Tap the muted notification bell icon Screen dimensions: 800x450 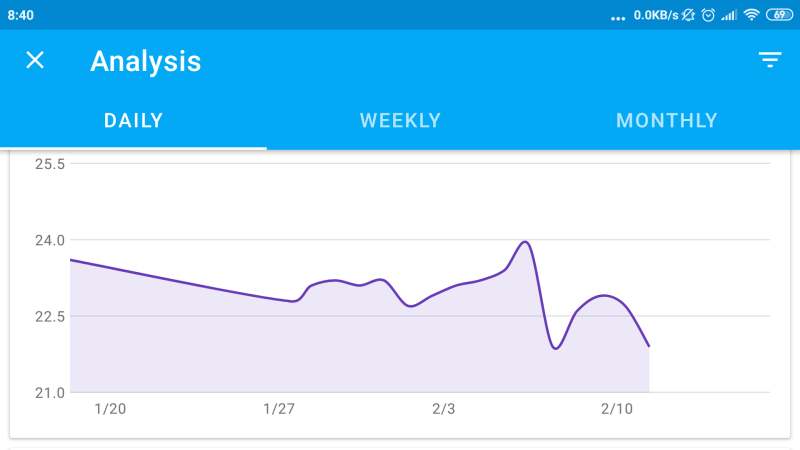(x=690, y=15)
